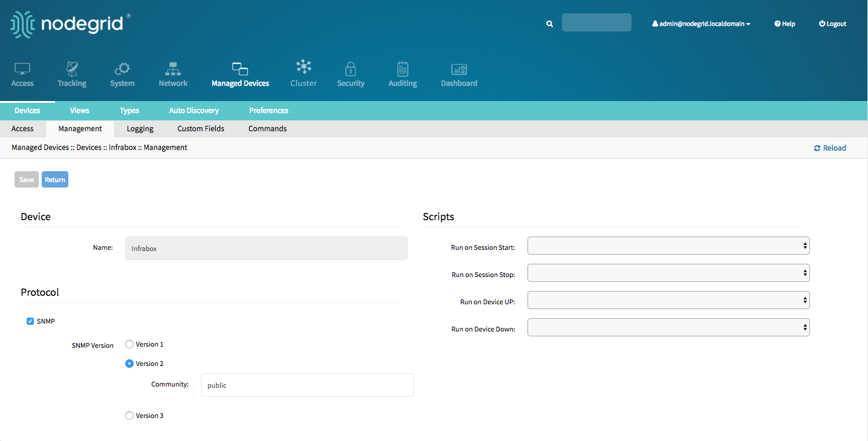Open the Run on Session Stop dropdown

(668, 273)
